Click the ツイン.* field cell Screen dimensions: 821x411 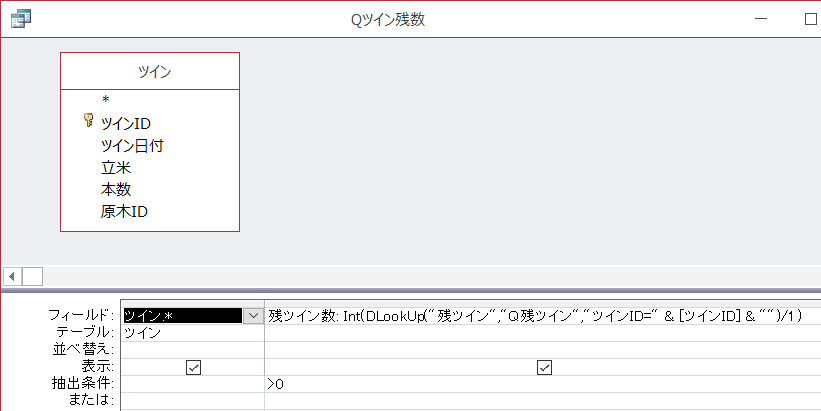pos(180,316)
